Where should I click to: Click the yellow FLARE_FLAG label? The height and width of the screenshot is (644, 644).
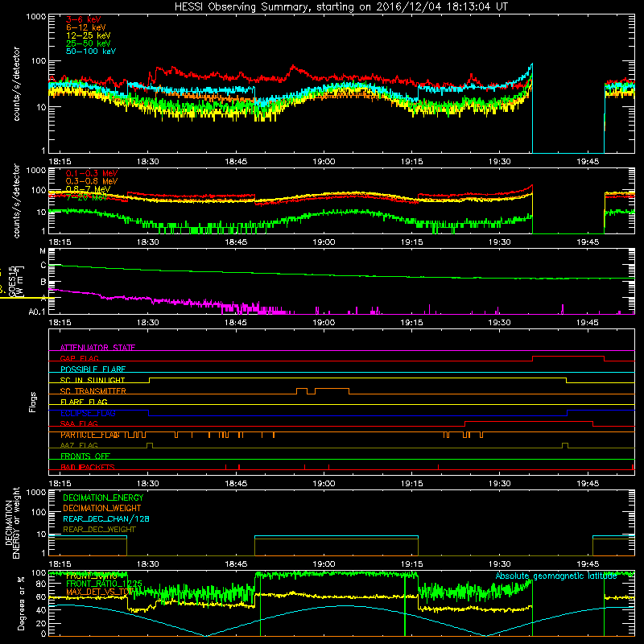[84, 402]
